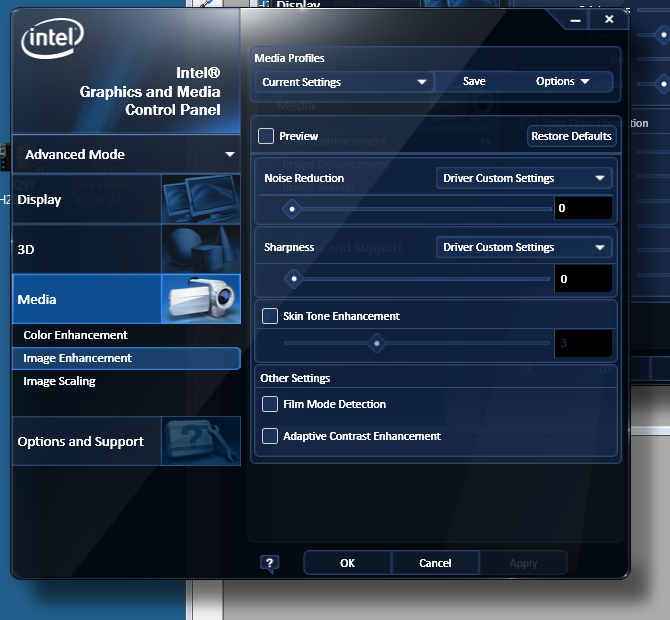Expand the Advanced Mode dropdown
This screenshot has height=620, width=670.
pyautogui.click(x=126, y=154)
